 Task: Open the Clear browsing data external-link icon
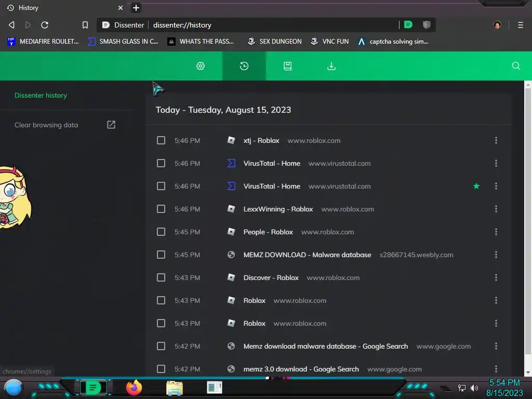[111, 125]
